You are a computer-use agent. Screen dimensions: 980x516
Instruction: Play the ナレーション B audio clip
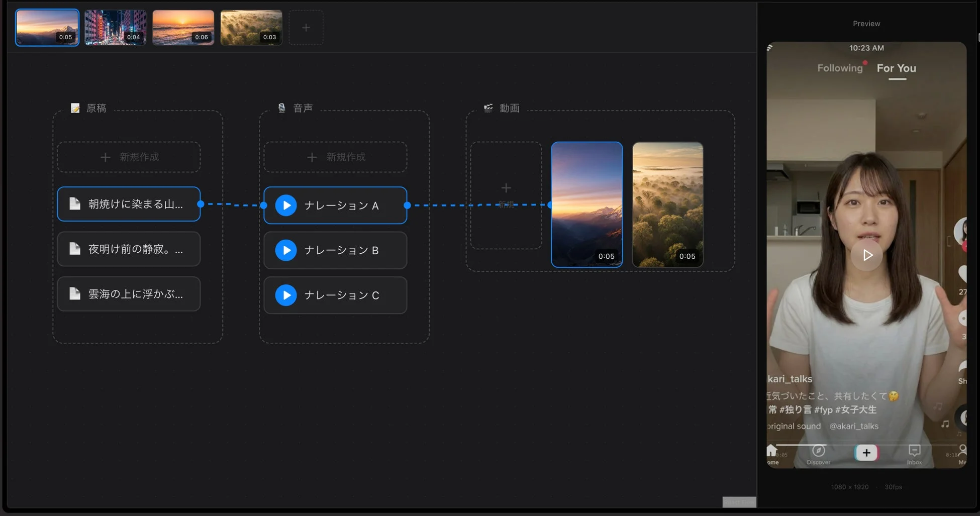pyautogui.click(x=286, y=250)
